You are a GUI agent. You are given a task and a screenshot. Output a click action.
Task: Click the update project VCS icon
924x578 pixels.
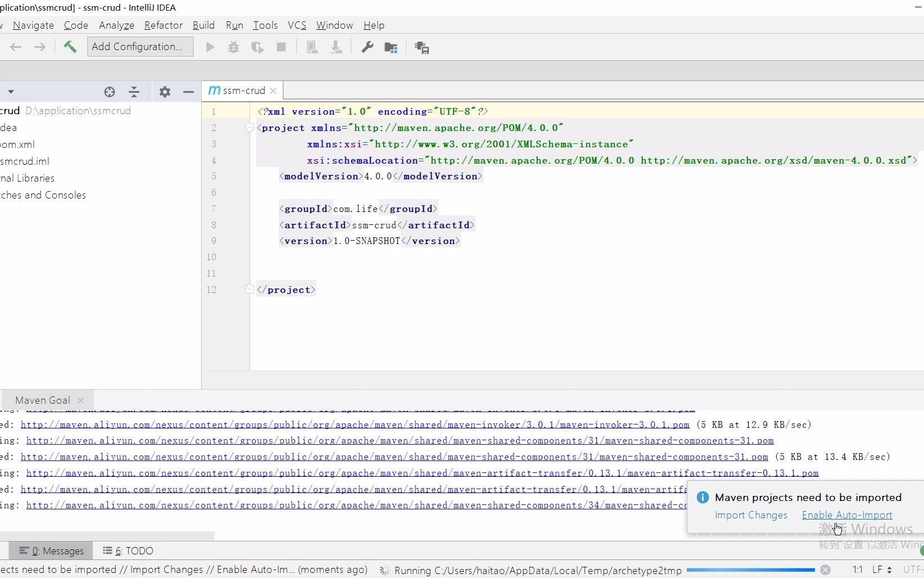pos(312,47)
